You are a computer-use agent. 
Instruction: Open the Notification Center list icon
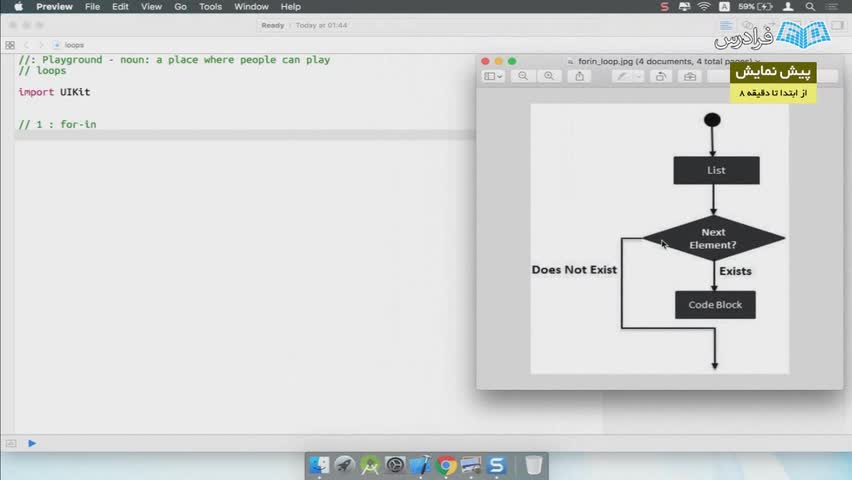(832, 7)
